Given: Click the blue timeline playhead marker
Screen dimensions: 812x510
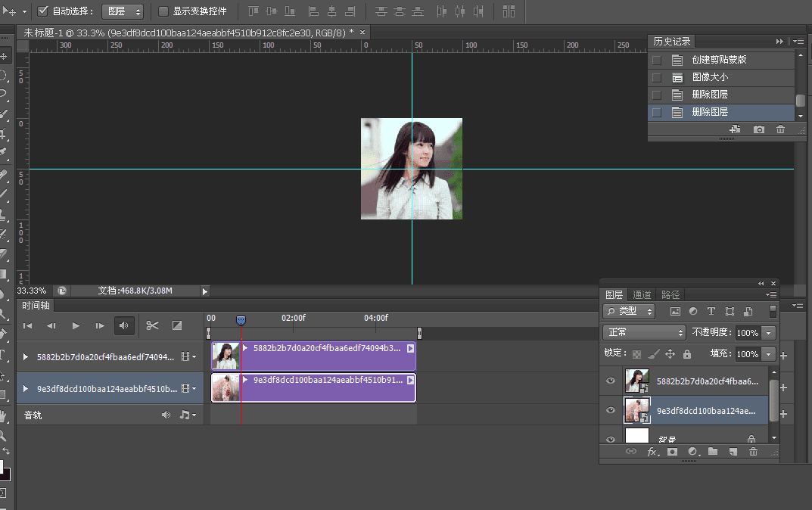Looking at the screenshot, I should (x=241, y=321).
